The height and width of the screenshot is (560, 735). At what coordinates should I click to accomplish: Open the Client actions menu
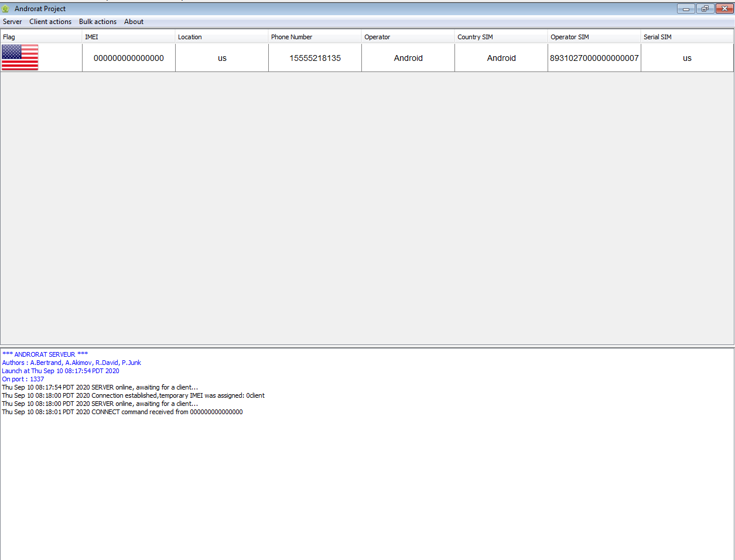pyautogui.click(x=50, y=22)
